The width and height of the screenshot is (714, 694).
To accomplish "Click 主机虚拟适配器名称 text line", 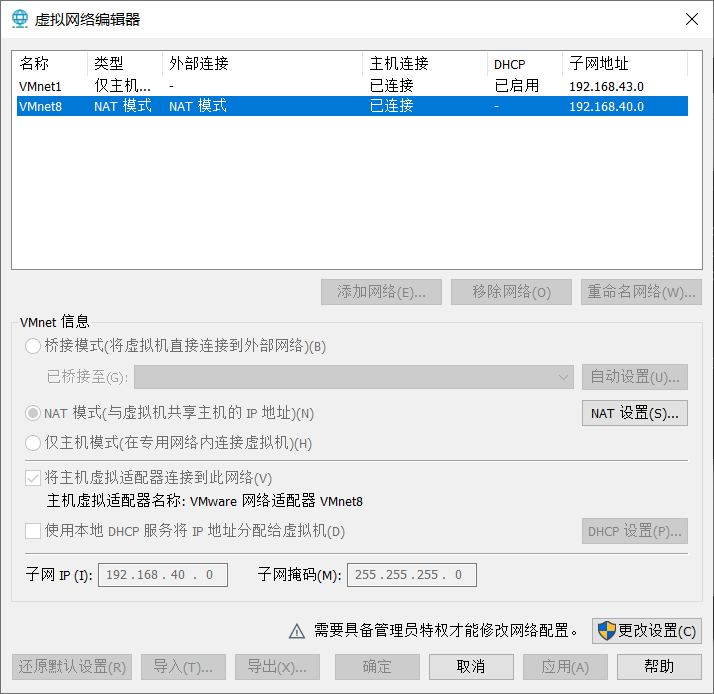I will 205,501.
